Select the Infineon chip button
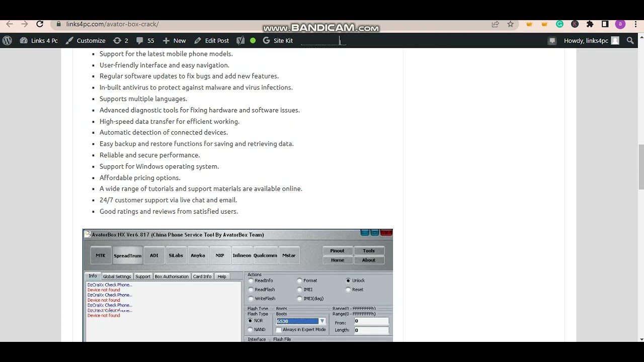Image resolution: width=644 pixels, height=362 pixels. [x=242, y=255]
